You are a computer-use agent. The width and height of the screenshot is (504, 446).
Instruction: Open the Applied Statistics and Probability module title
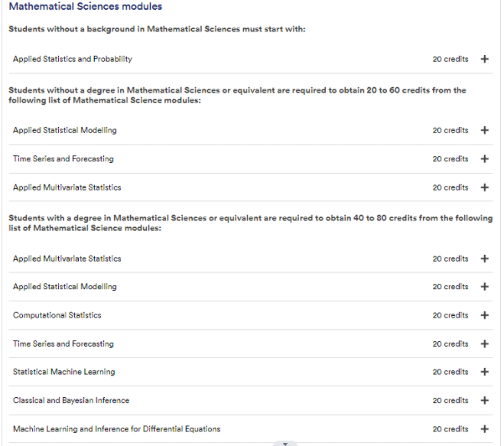(x=73, y=59)
